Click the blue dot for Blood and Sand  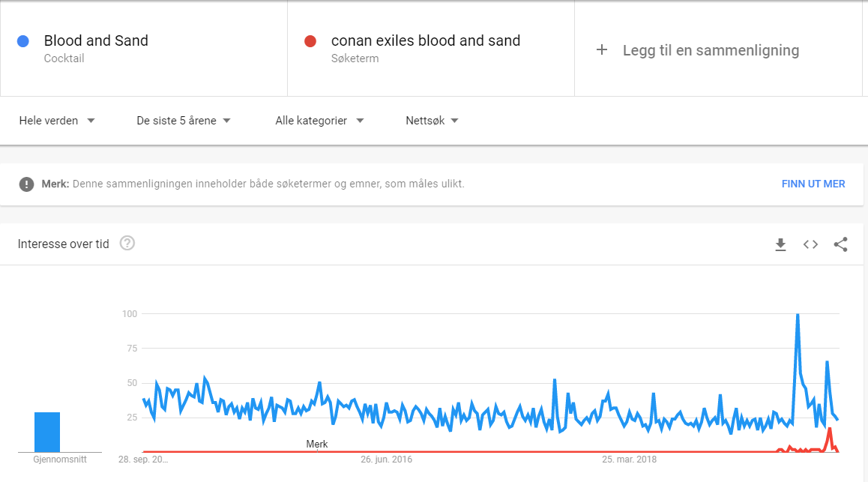[23, 41]
